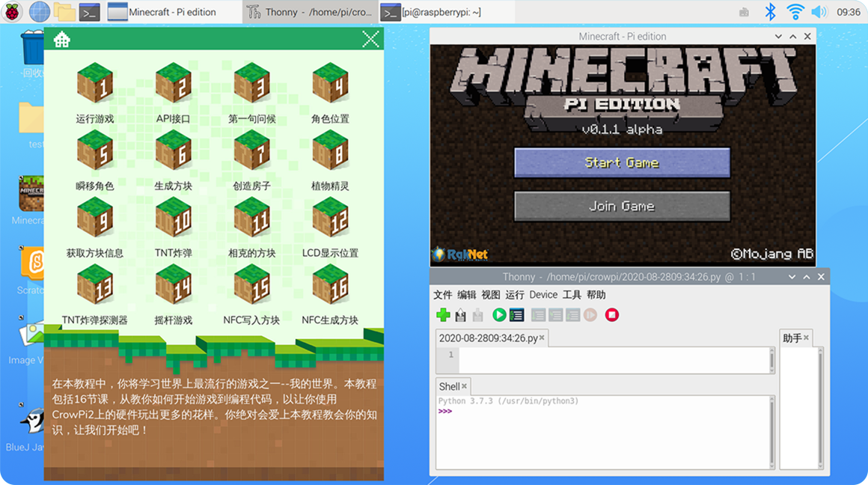Open the 文件 menu in Thonny
This screenshot has width=868, height=485.
(442, 295)
